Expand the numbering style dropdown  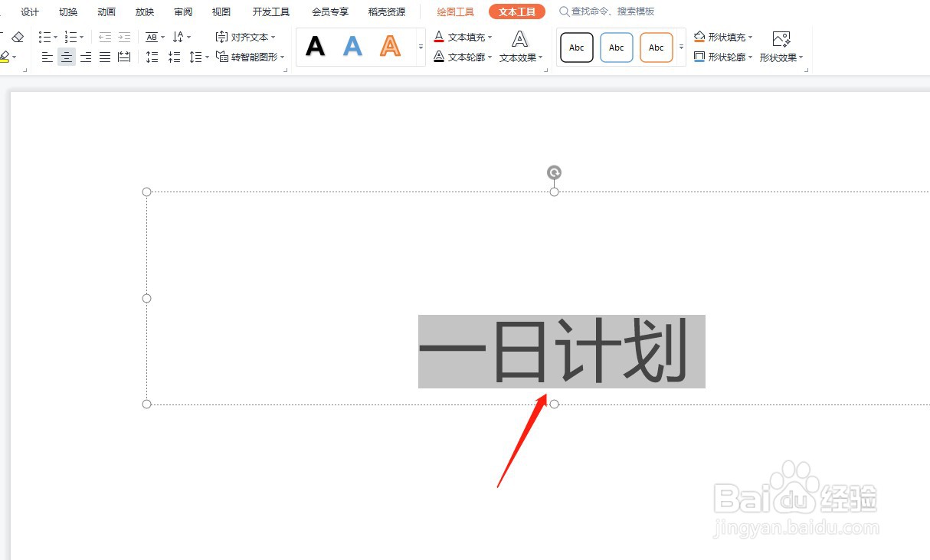[x=81, y=37]
